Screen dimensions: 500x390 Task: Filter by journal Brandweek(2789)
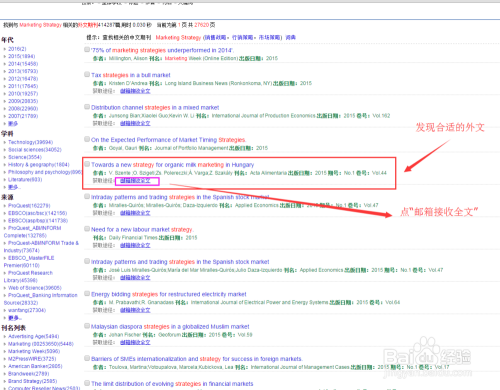click(x=29, y=374)
